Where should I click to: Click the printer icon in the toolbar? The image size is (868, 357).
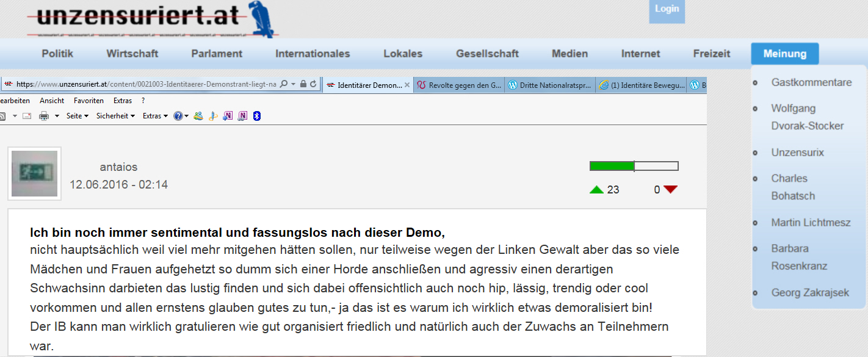[x=44, y=116]
